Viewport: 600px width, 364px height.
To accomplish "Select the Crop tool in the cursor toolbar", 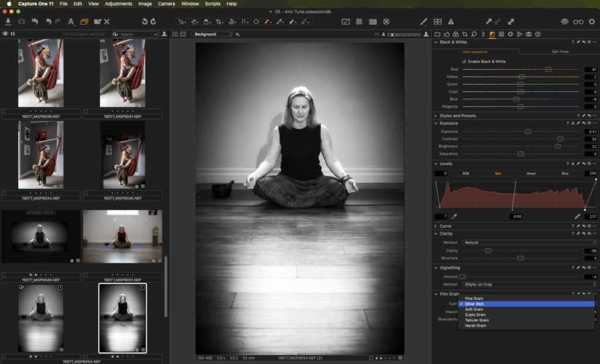I will (x=220, y=22).
